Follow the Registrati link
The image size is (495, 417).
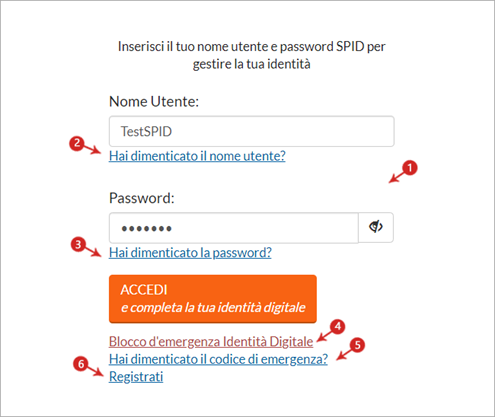tap(136, 377)
